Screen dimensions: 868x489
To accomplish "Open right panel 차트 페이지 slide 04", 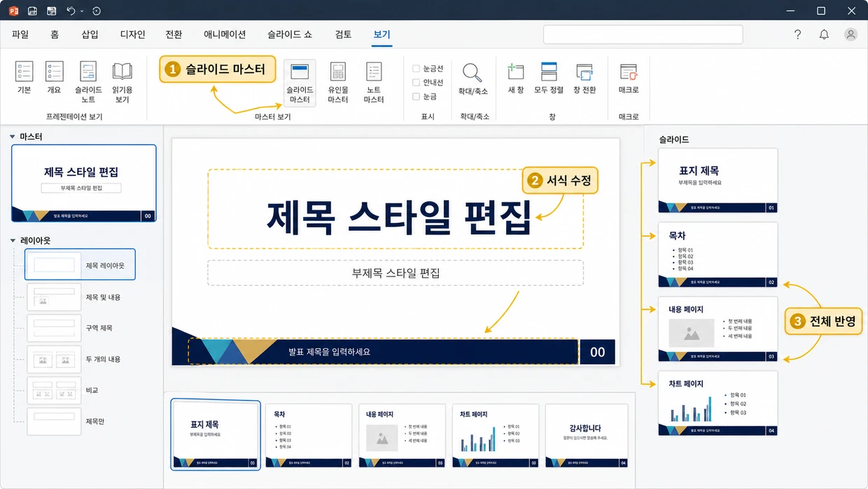I will [x=718, y=403].
